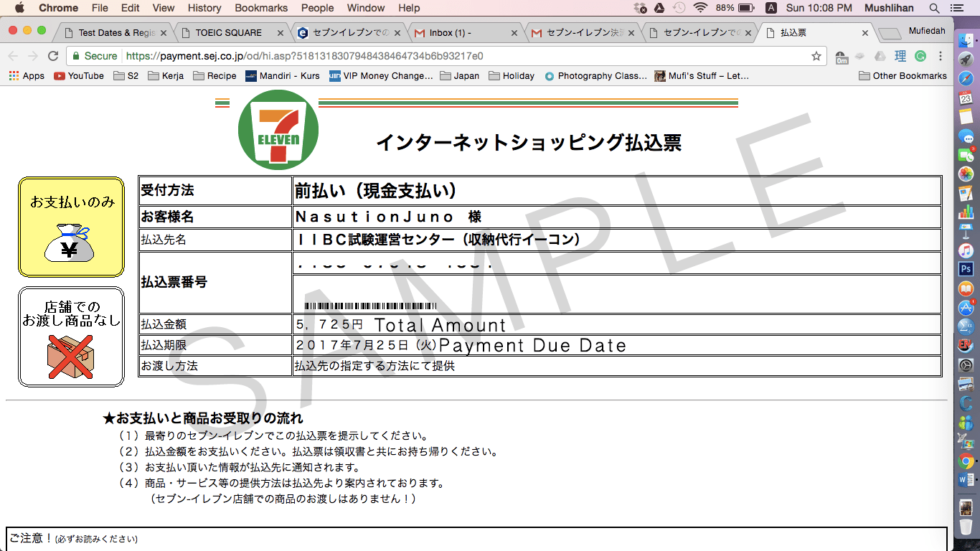Click the timer extension showing 0m
980x551 pixels.
842,57
